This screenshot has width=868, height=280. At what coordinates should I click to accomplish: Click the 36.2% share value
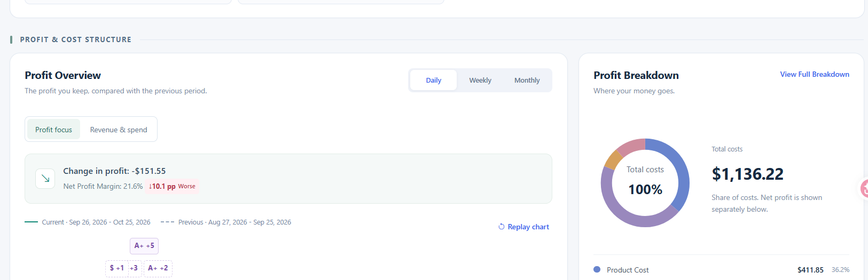coord(840,270)
